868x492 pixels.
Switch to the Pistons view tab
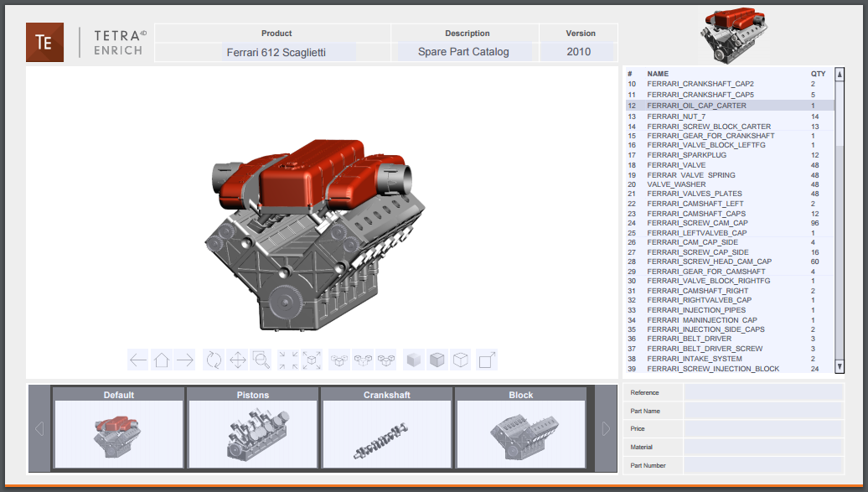click(x=252, y=395)
